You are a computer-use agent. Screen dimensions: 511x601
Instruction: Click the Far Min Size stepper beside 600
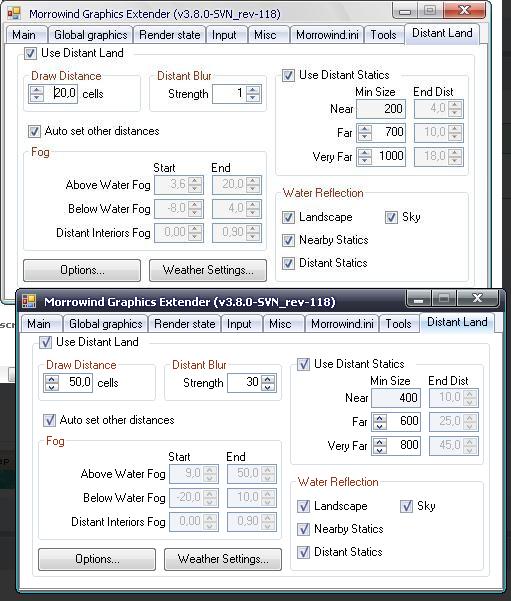coord(380,422)
